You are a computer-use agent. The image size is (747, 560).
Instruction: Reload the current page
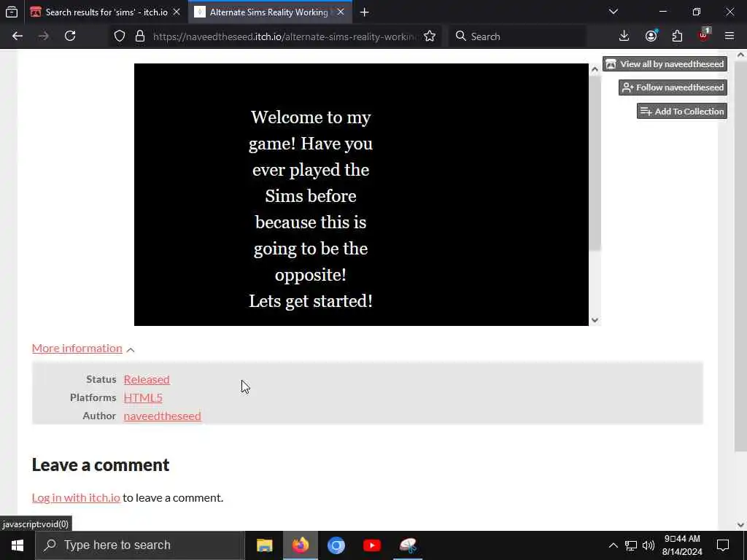[x=70, y=36]
